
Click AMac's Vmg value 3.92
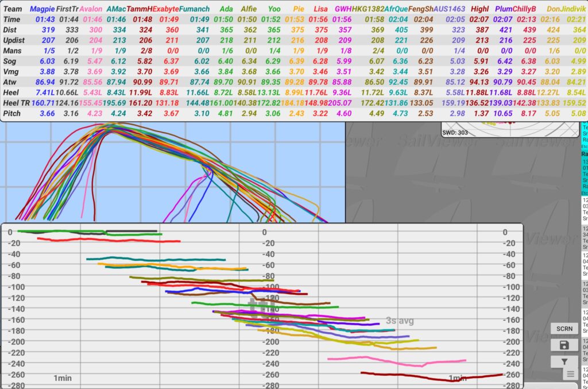tap(118, 72)
